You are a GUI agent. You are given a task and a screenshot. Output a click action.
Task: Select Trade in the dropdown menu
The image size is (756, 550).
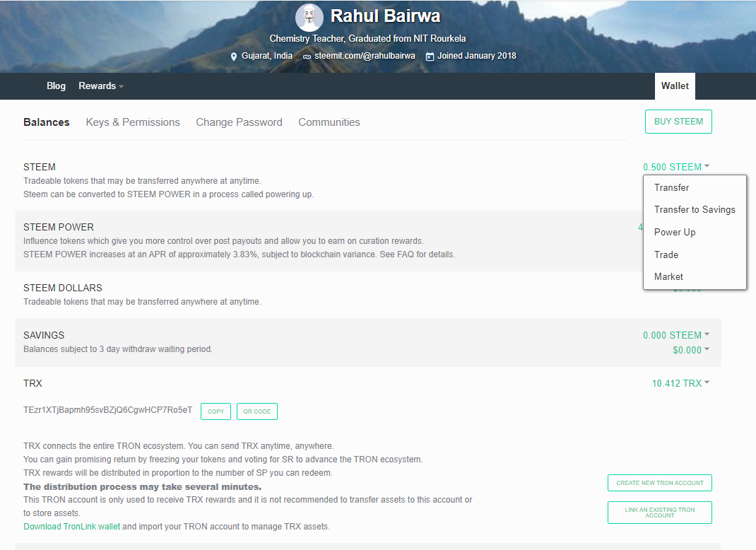pyautogui.click(x=666, y=254)
